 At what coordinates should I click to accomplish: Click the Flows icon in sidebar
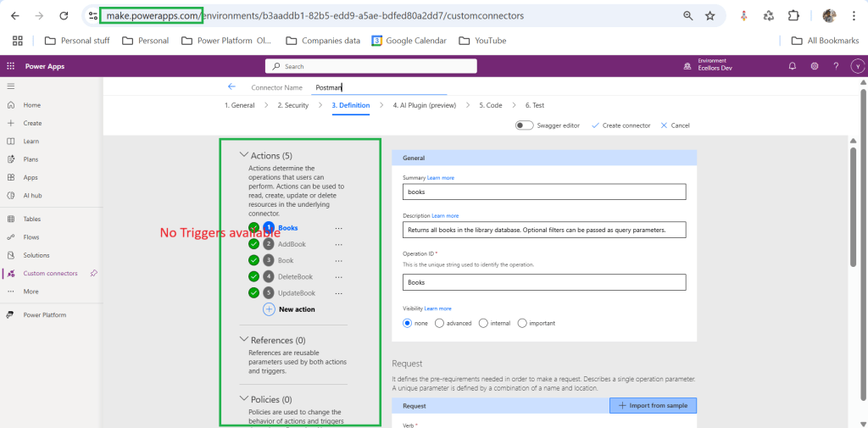tap(11, 237)
